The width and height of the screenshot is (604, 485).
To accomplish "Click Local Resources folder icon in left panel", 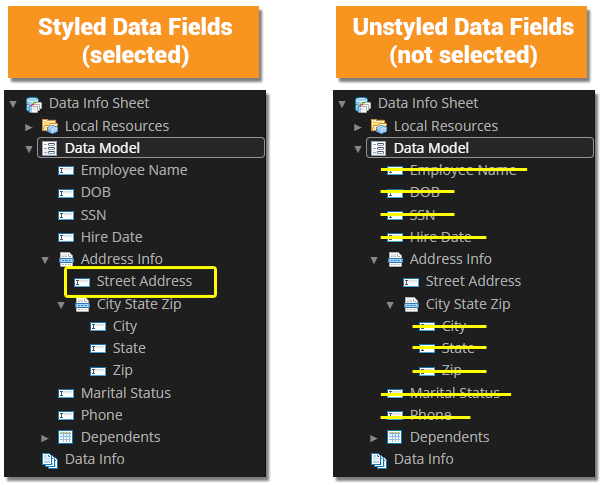I will tap(49, 126).
